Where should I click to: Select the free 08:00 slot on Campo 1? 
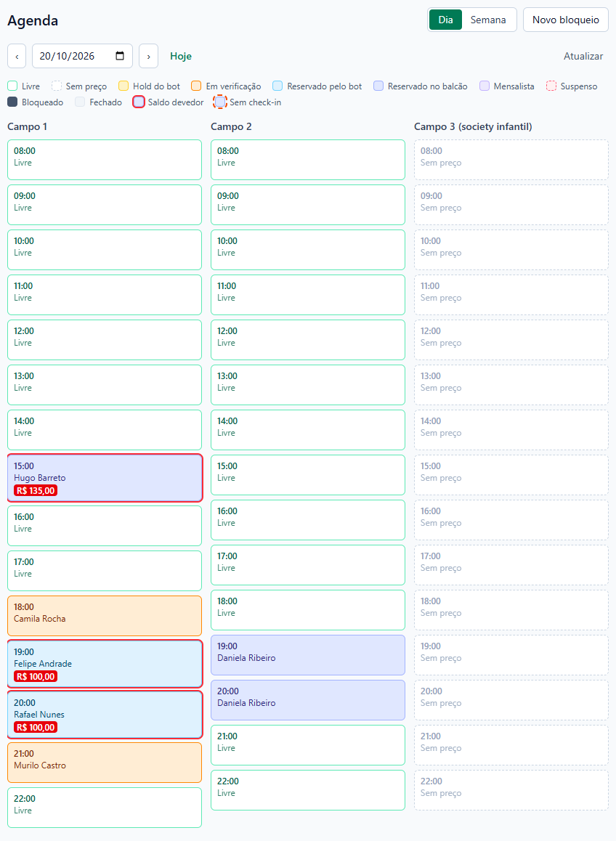tap(105, 160)
